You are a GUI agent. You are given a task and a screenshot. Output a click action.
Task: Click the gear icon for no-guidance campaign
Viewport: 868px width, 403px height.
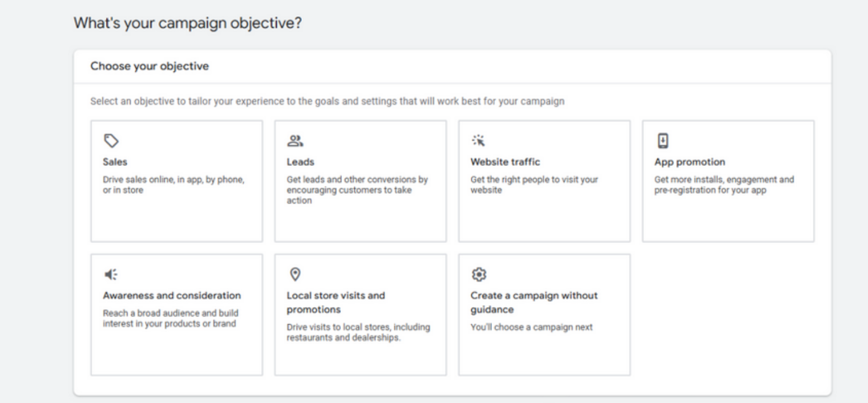tap(479, 274)
